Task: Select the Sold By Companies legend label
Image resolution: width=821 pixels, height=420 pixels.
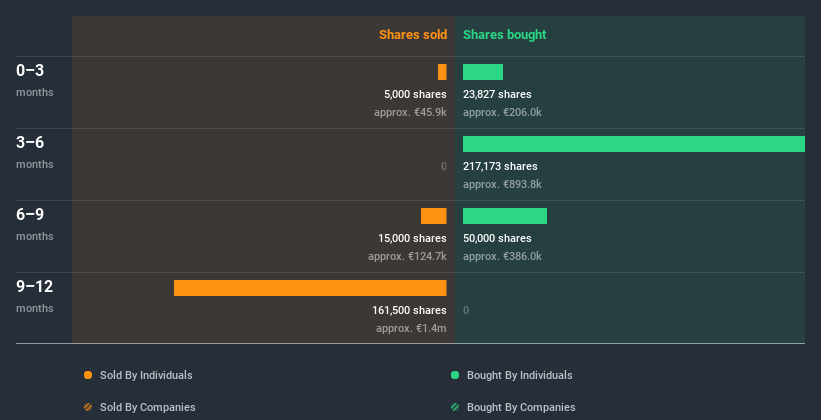Action: click(148, 407)
